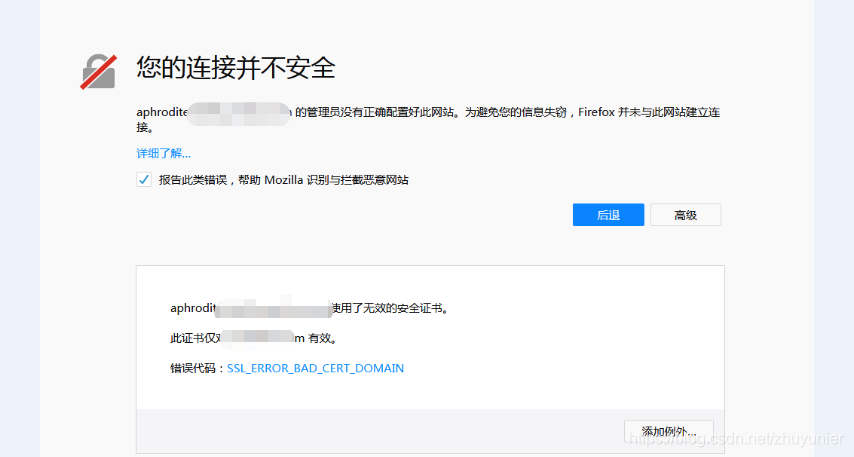The image size is (854, 457).
Task: Click the 高级 advanced button
Action: [x=686, y=215]
